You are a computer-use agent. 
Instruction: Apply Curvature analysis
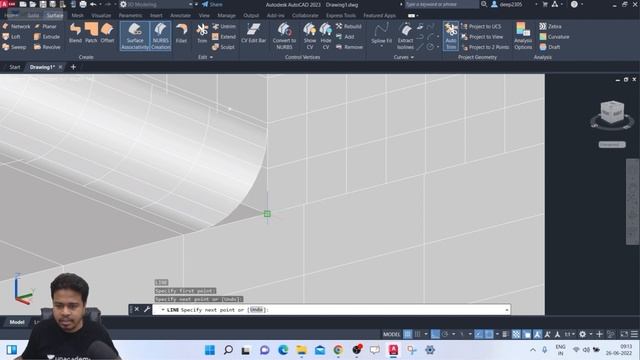point(554,37)
